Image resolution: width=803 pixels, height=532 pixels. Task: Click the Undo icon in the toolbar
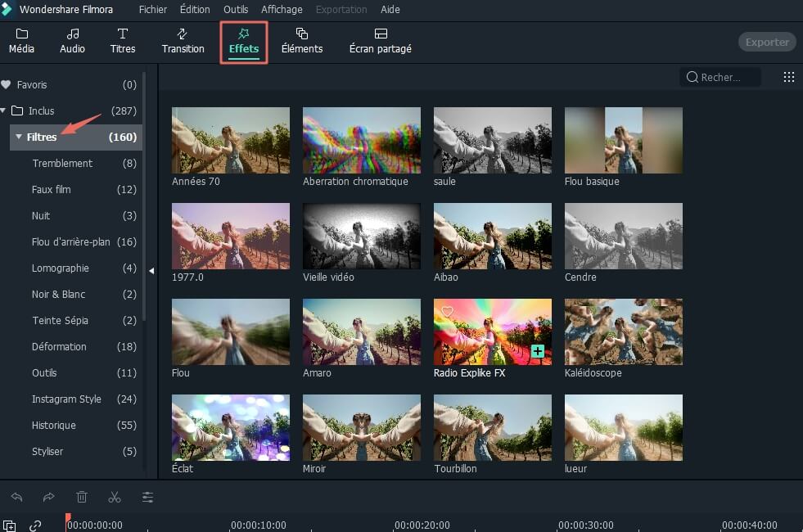pyautogui.click(x=16, y=497)
